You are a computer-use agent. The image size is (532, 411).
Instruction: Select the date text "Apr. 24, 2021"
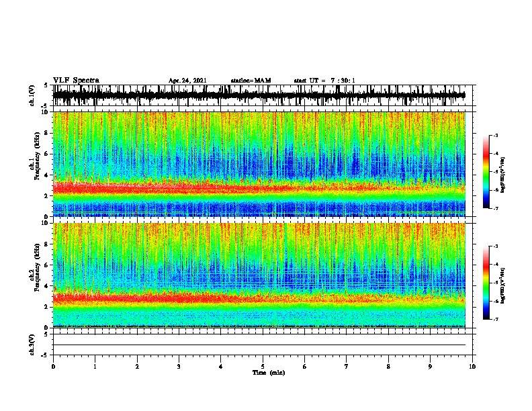coord(187,81)
